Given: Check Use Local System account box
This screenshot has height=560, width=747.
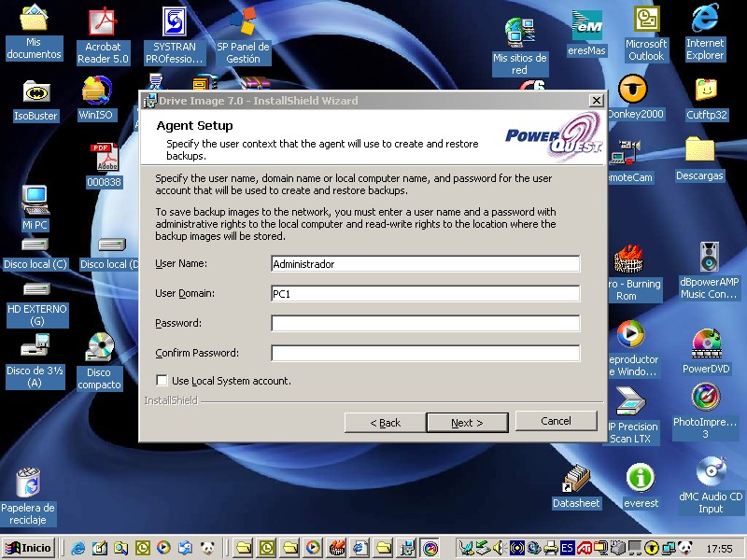Looking at the screenshot, I should 162,381.
